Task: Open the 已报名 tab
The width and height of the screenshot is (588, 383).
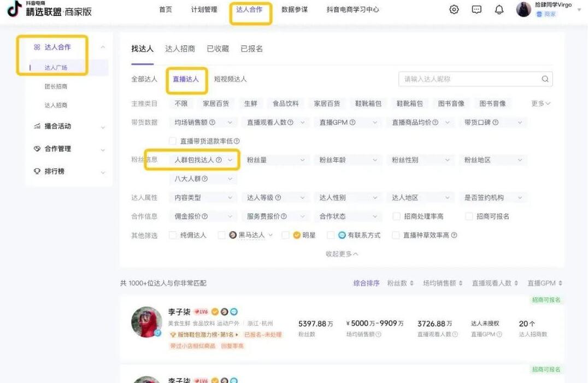Action: (x=251, y=49)
